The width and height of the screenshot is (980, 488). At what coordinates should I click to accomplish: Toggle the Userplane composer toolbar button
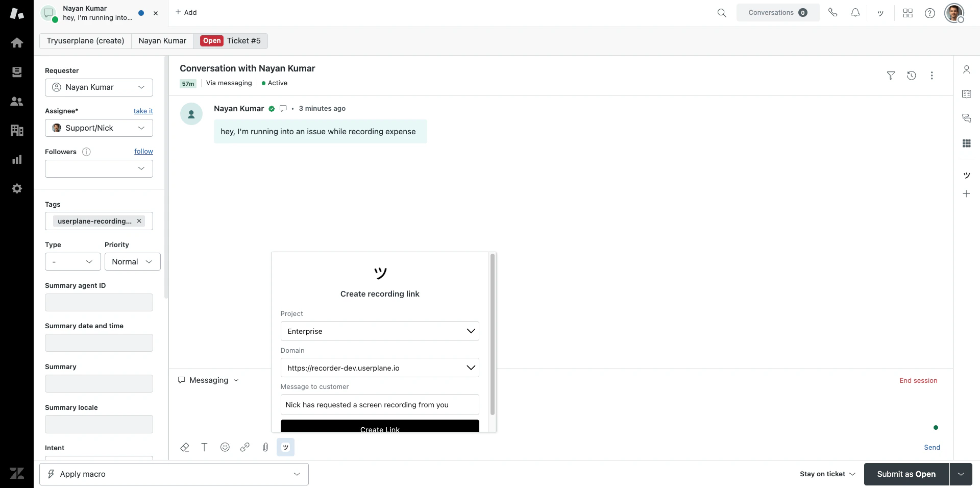285,447
